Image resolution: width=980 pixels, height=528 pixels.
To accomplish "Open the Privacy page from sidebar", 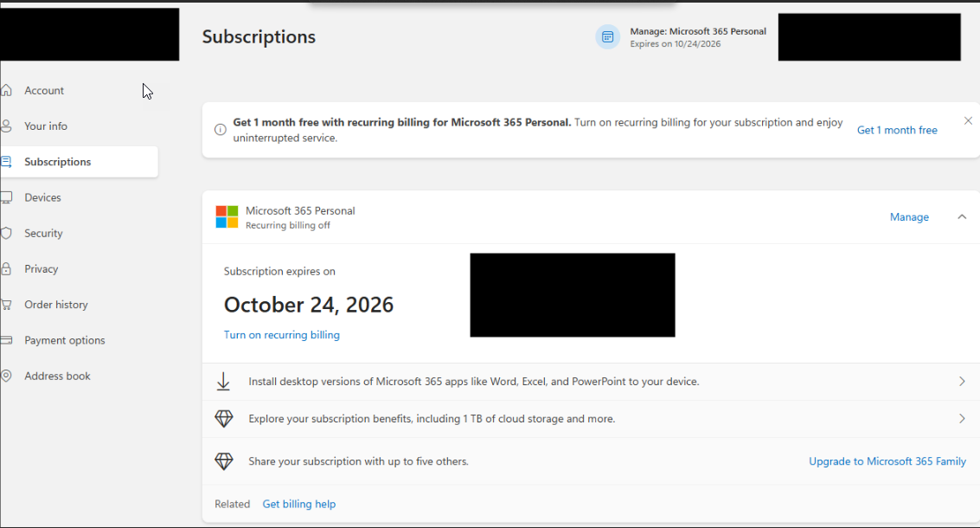I will (42, 269).
